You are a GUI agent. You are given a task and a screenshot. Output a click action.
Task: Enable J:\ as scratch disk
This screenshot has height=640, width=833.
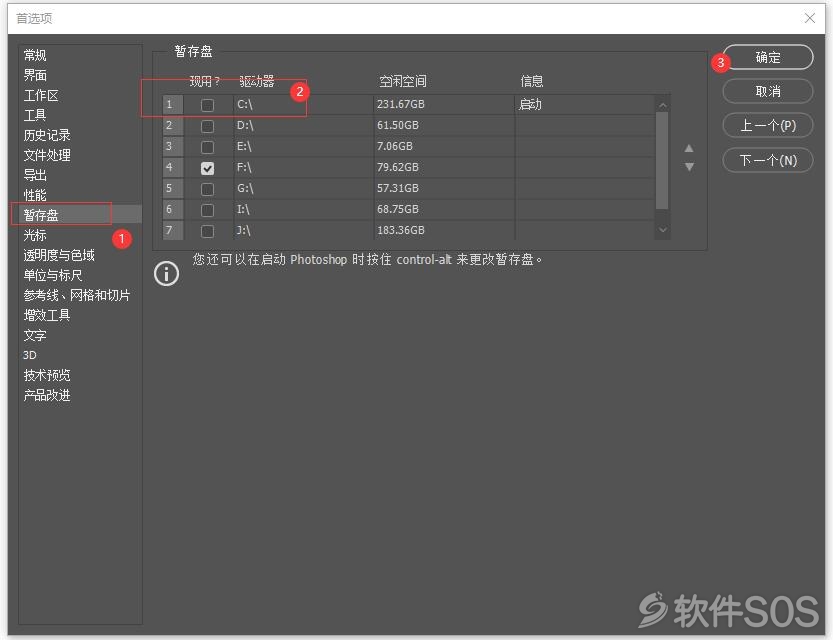[x=207, y=231]
